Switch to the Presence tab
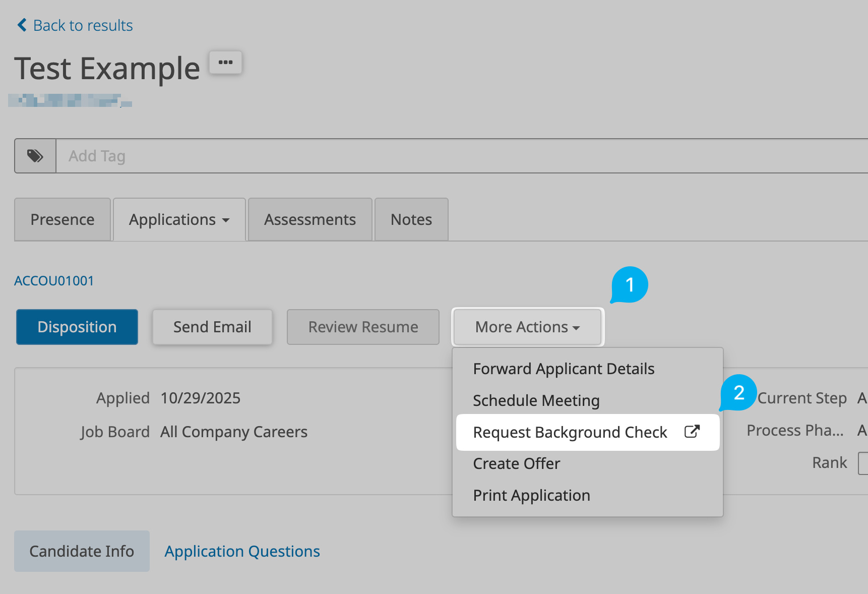The height and width of the screenshot is (594, 868). [x=63, y=220]
